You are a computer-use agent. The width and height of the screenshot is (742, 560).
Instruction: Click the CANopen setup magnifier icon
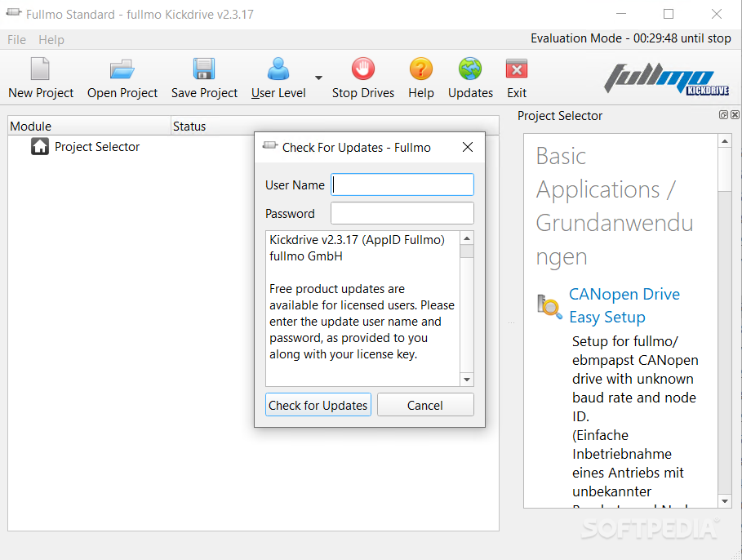tap(549, 307)
